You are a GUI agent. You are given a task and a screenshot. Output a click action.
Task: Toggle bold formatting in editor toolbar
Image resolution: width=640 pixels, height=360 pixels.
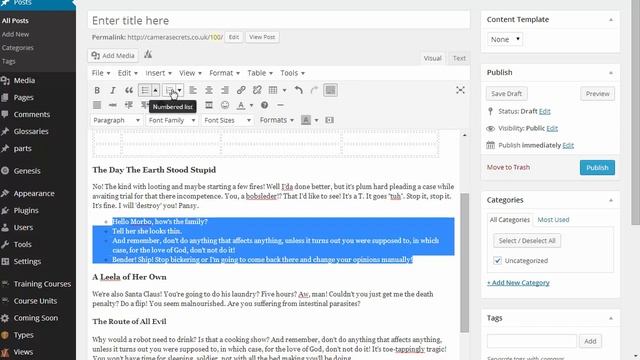tap(97, 90)
